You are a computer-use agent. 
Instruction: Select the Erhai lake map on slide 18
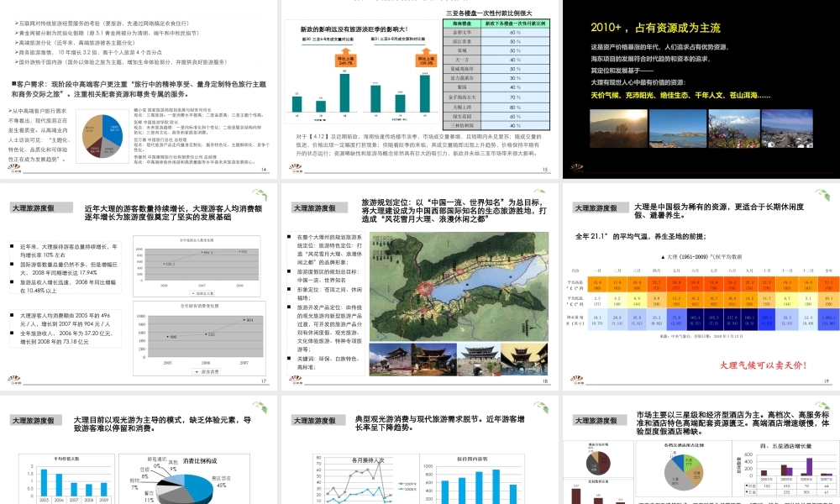pos(459,287)
